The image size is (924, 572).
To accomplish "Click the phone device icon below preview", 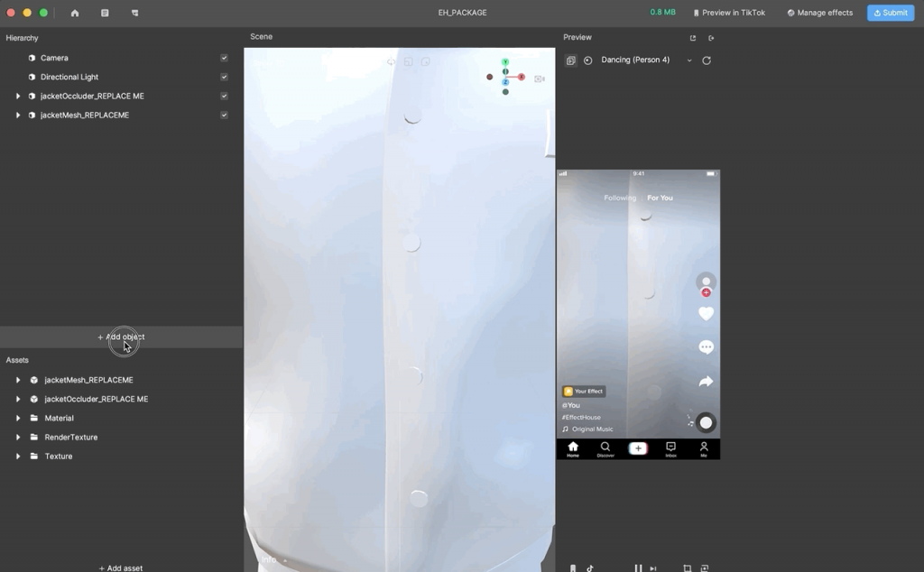I will point(572,567).
